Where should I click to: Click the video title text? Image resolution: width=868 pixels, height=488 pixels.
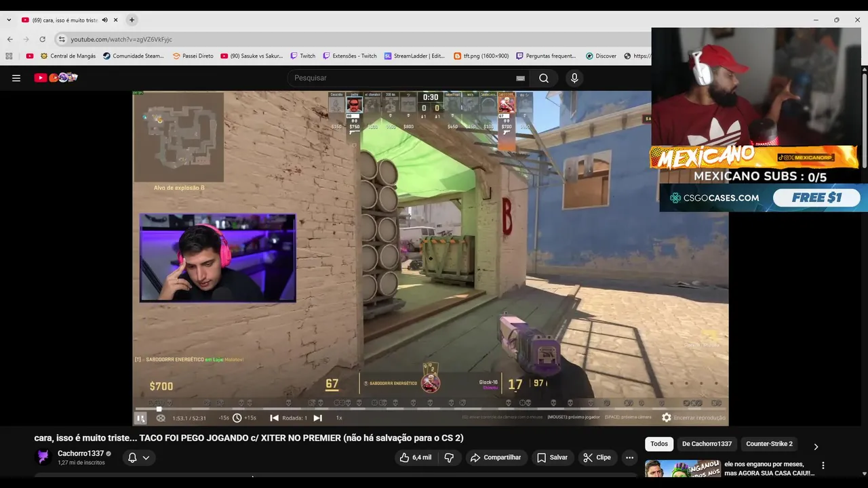(x=249, y=438)
